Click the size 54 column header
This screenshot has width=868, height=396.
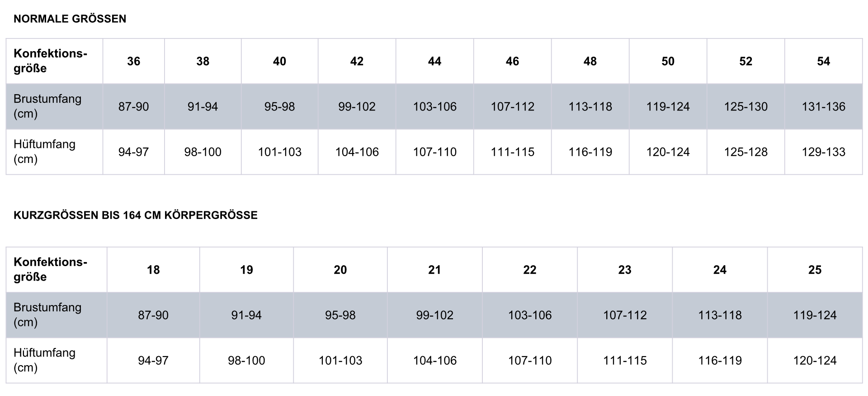823,61
